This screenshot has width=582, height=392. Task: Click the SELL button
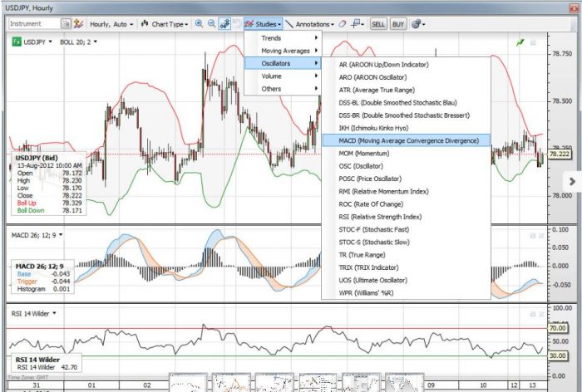coord(378,24)
